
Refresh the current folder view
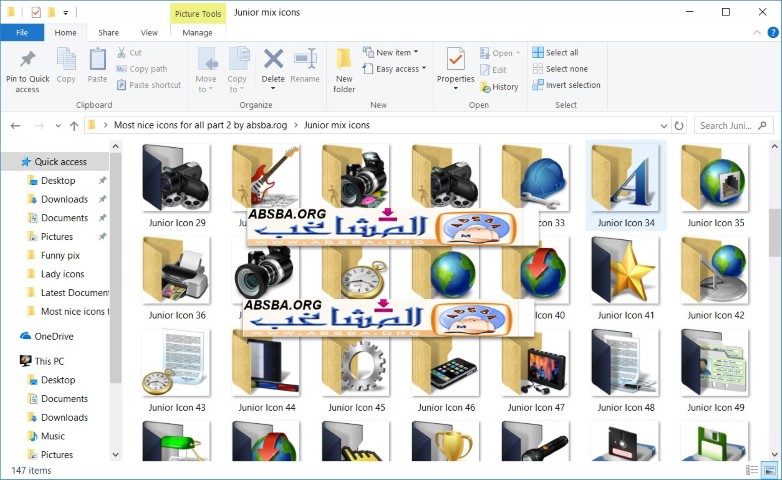(x=679, y=126)
